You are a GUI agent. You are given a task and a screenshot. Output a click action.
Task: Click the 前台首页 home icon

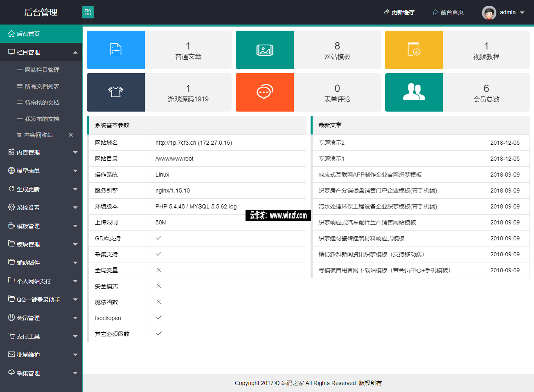click(x=436, y=12)
